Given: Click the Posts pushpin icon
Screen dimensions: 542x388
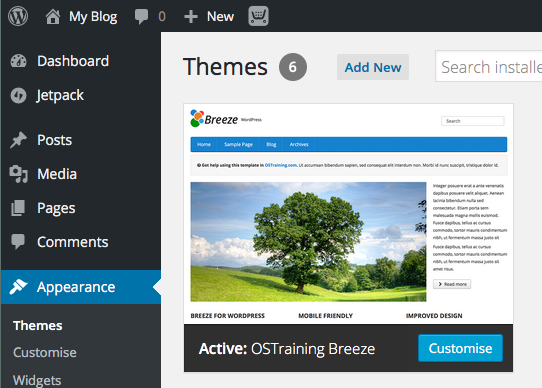Looking at the screenshot, I should pyautogui.click(x=18, y=140).
